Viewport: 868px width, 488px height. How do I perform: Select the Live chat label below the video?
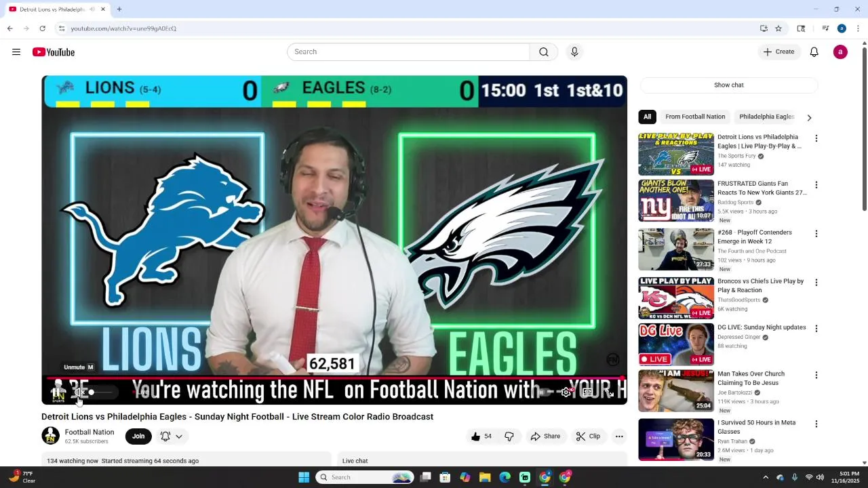click(355, 461)
